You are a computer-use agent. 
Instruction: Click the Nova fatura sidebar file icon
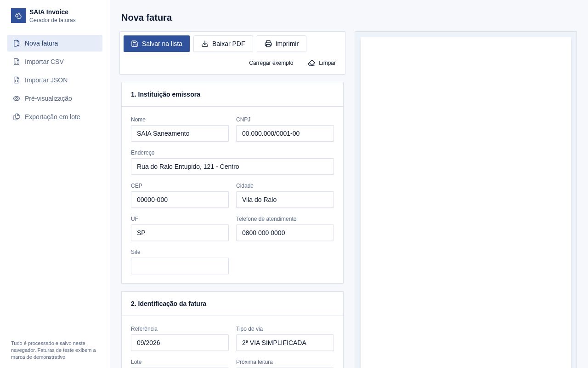coord(17,43)
